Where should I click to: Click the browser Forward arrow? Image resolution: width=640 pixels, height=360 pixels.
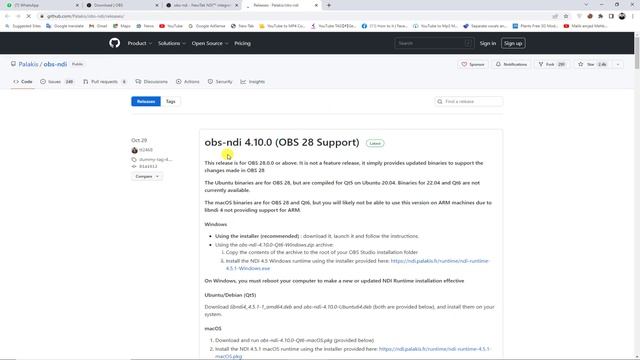[x=18, y=16]
